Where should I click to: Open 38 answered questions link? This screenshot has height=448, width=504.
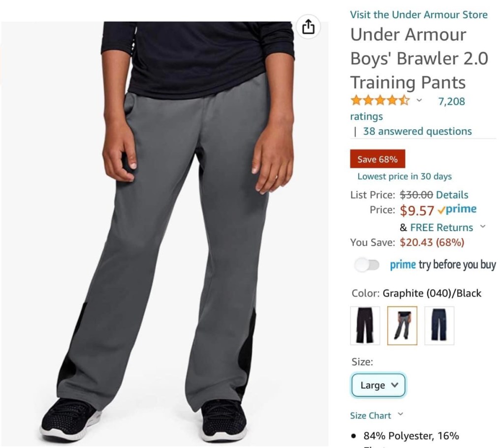[417, 131]
